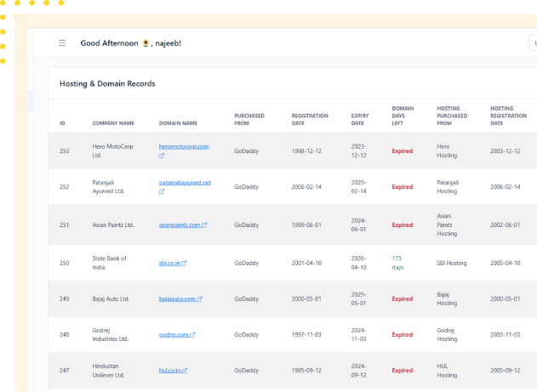
Task: Click registration date 2001-04-10
Action: tap(306, 263)
